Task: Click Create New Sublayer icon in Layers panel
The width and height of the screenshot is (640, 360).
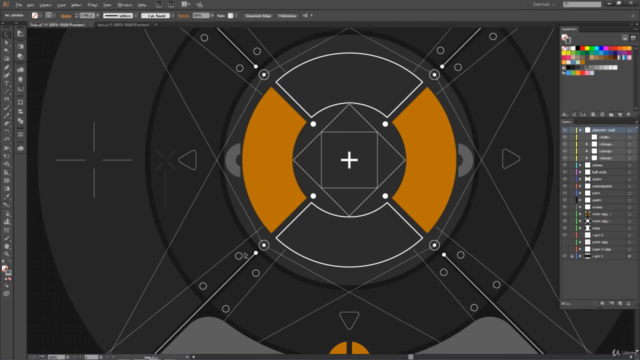Action: (611, 304)
